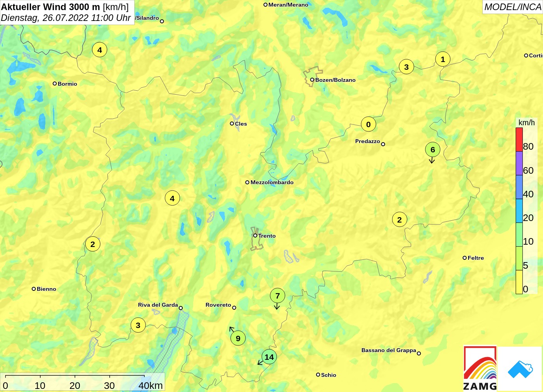Click the Mezzolombardo town label
543x392 pixels.
272,182
